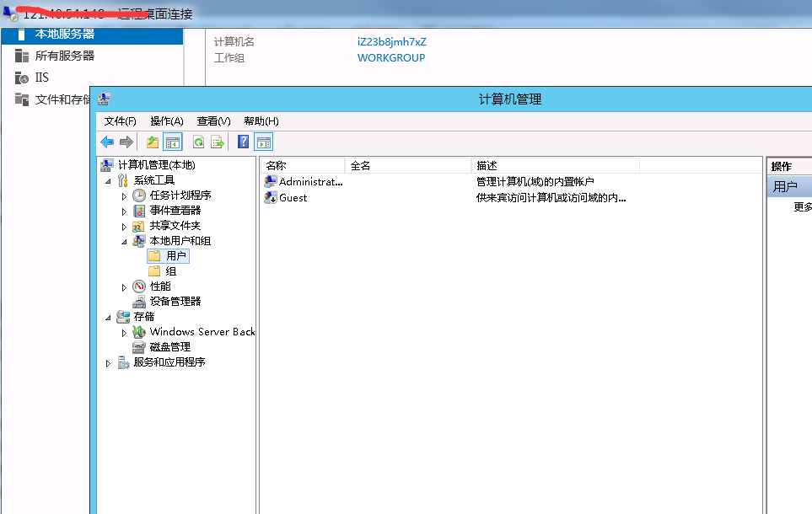This screenshot has width=812, height=514.
Task: Click the computer name iZ23b8jmh7xZ link
Action: coord(392,41)
